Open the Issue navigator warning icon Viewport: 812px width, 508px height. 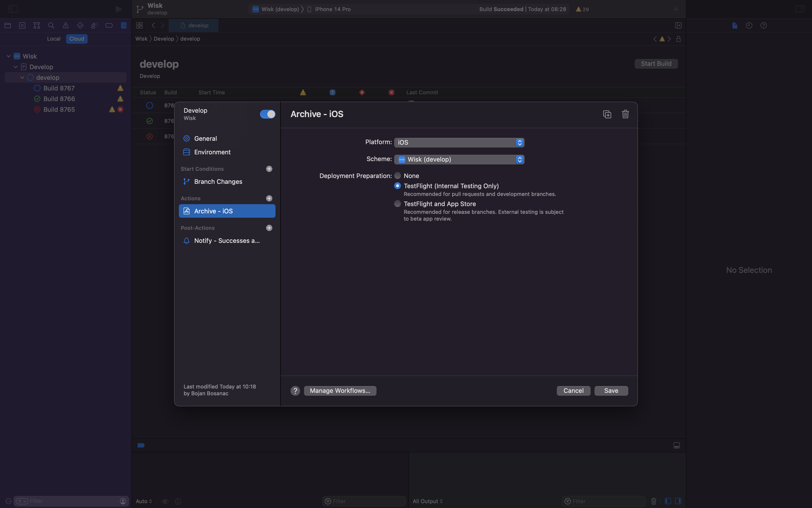click(66, 26)
